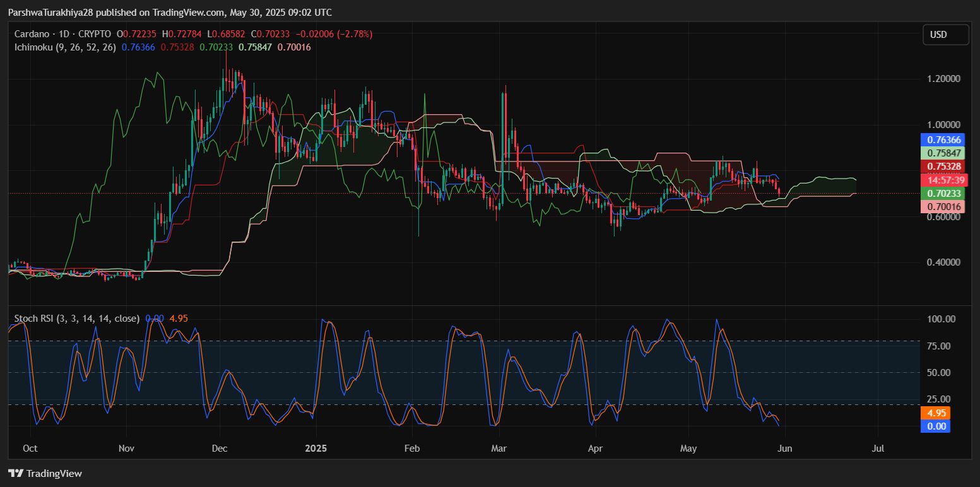Select the Cardano 1D CRYPTO symbol legend
This screenshot has height=487, width=980.
62,34
